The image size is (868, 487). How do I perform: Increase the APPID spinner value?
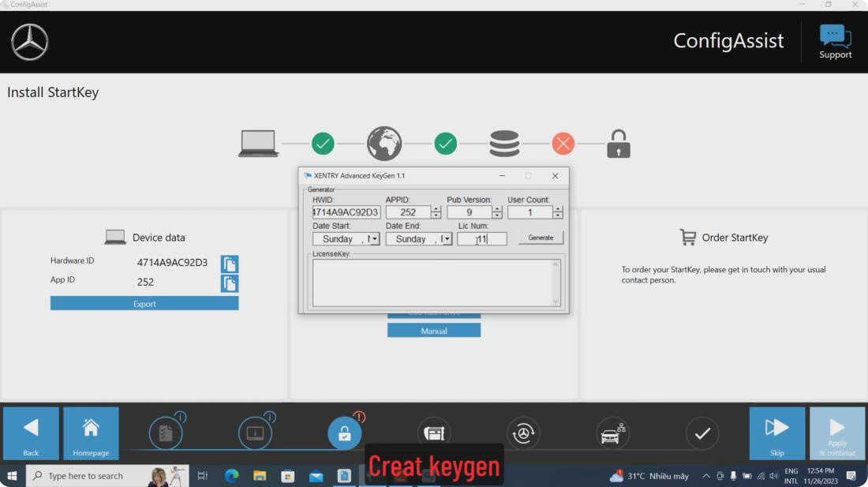click(436, 209)
